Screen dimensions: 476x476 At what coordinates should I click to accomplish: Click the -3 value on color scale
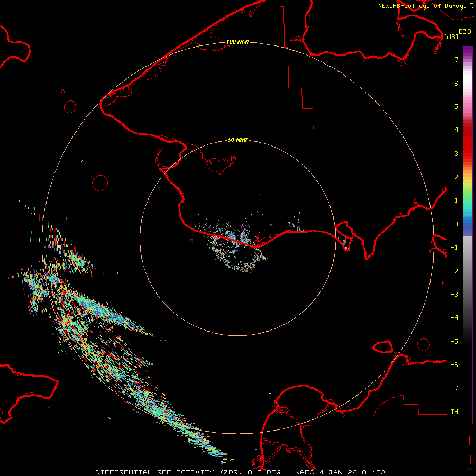[454, 295]
